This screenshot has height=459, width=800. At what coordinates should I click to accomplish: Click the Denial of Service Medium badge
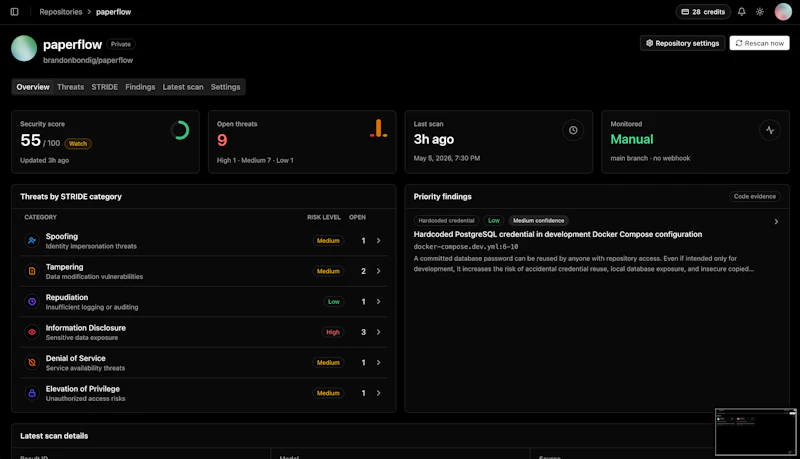[328, 363]
